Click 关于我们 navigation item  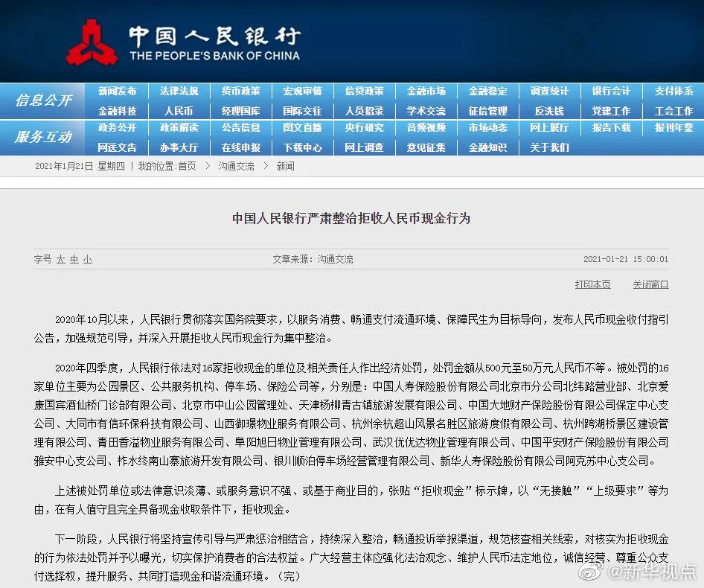(549, 147)
